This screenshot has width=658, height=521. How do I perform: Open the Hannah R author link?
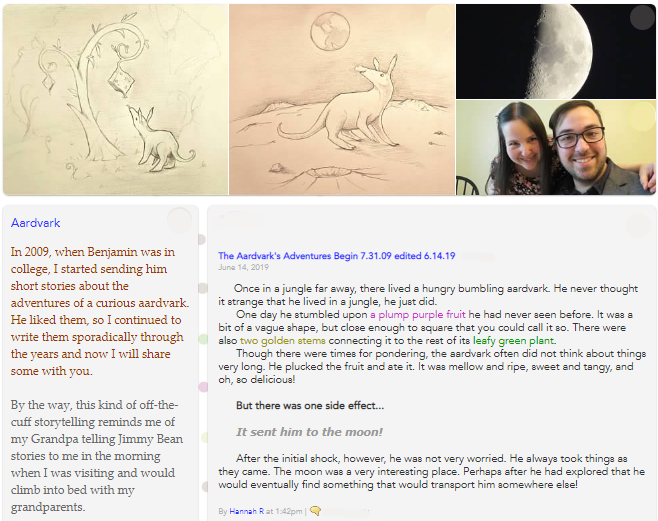(x=246, y=511)
